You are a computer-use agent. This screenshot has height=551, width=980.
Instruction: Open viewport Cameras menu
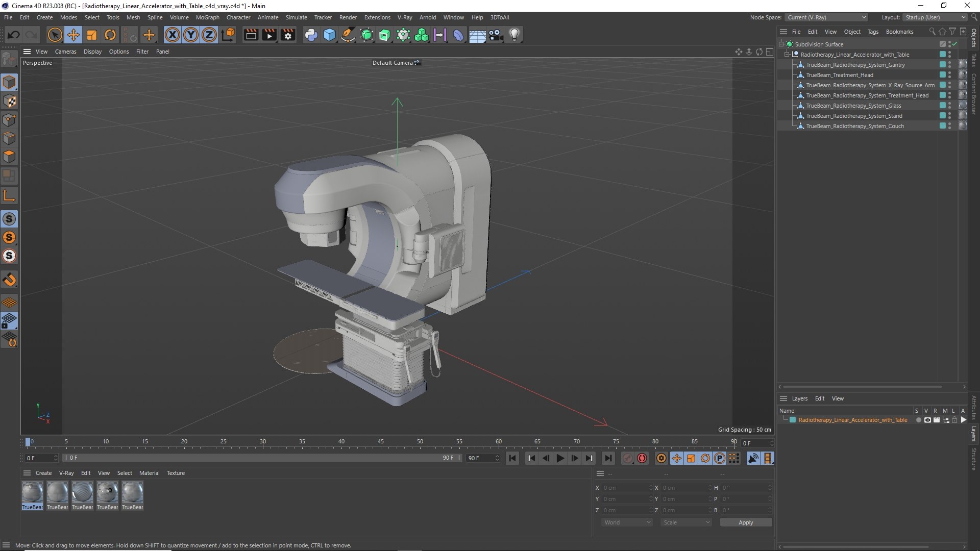pyautogui.click(x=65, y=52)
